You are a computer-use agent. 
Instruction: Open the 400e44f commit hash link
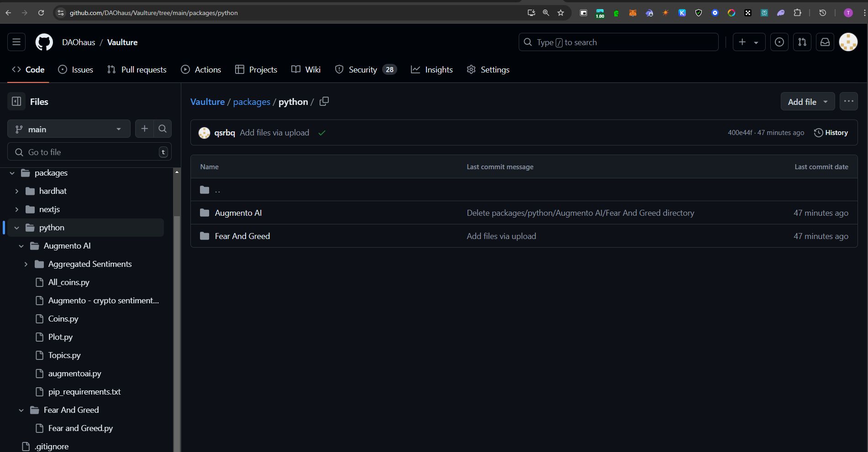(740, 133)
